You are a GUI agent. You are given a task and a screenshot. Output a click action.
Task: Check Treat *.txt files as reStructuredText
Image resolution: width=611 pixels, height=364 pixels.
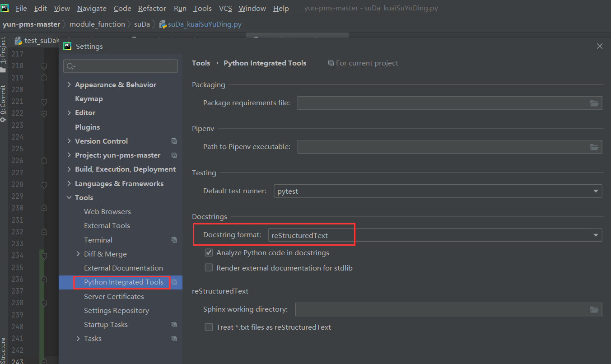click(209, 327)
